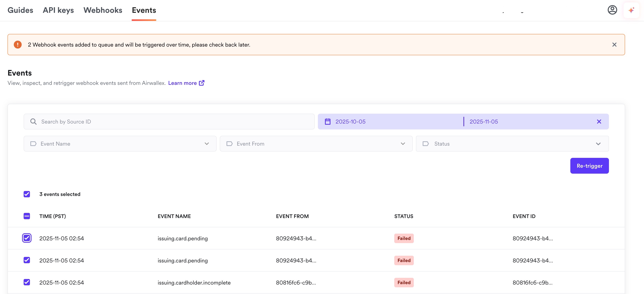Open the calendar date picker icon

click(328, 122)
